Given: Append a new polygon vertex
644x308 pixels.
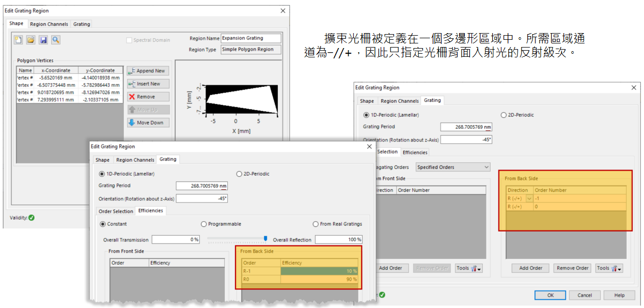Looking at the screenshot, I should click(148, 71).
